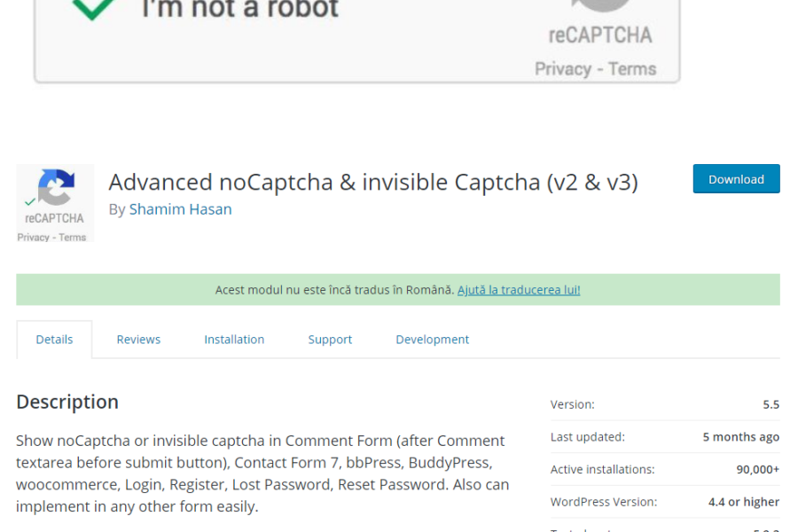The height and width of the screenshot is (532, 798).
Task: Click the reCAPTCHA plugin icon thumbnail
Action: coord(55,203)
